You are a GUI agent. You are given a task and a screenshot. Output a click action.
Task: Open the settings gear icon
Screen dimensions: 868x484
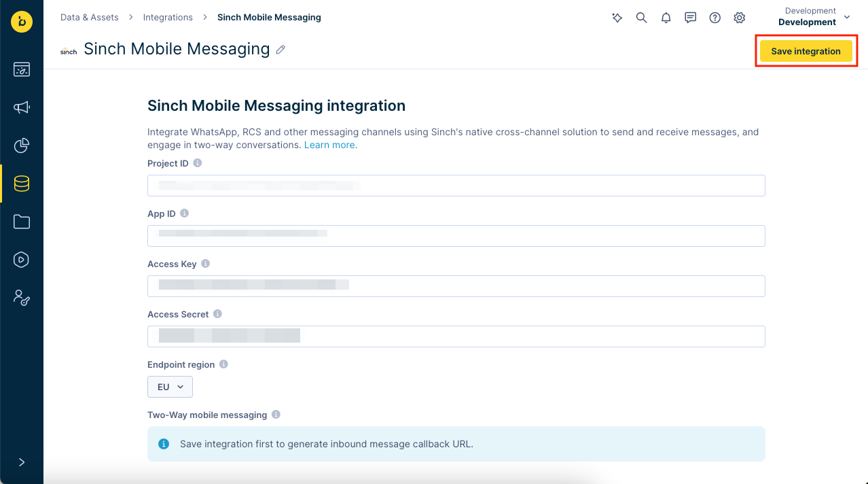[740, 18]
